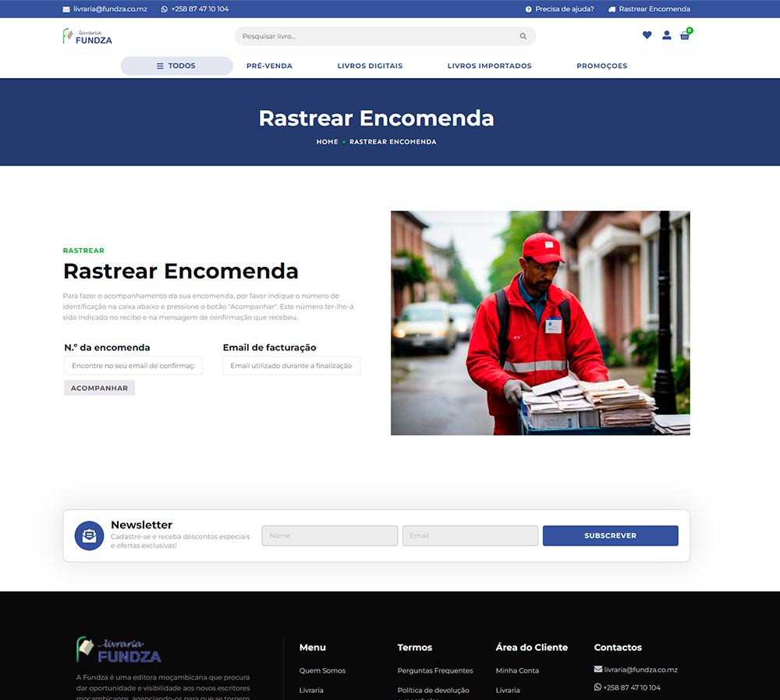
Task: Focus the N.º da encomenda field
Action: coord(133,366)
